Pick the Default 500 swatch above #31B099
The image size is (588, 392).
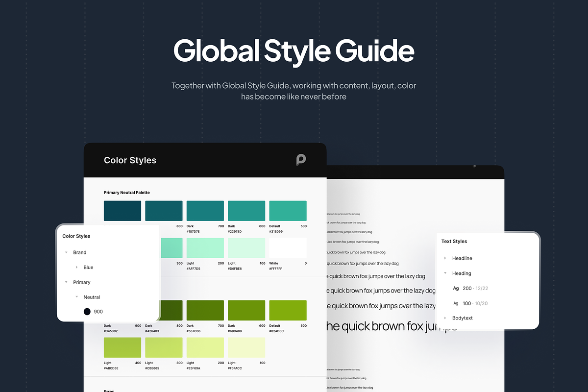[288, 211]
